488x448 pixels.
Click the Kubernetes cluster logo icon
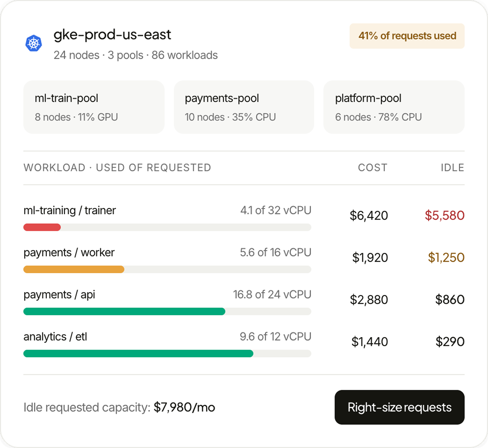[x=34, y=43]
